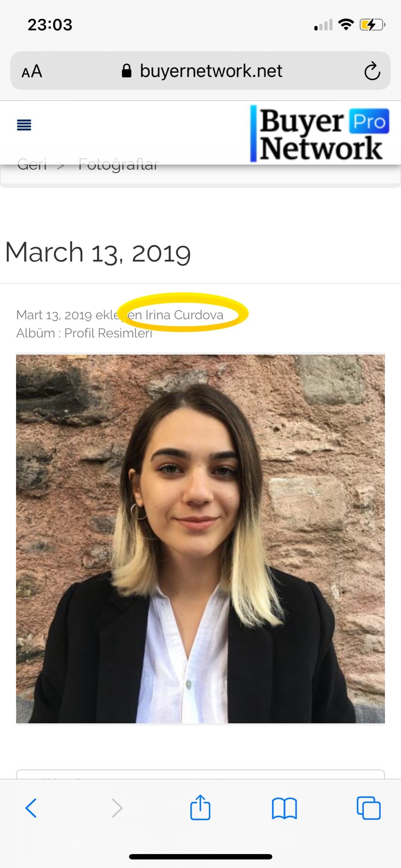Tap the Safari forward arrow

pos(117,807)
